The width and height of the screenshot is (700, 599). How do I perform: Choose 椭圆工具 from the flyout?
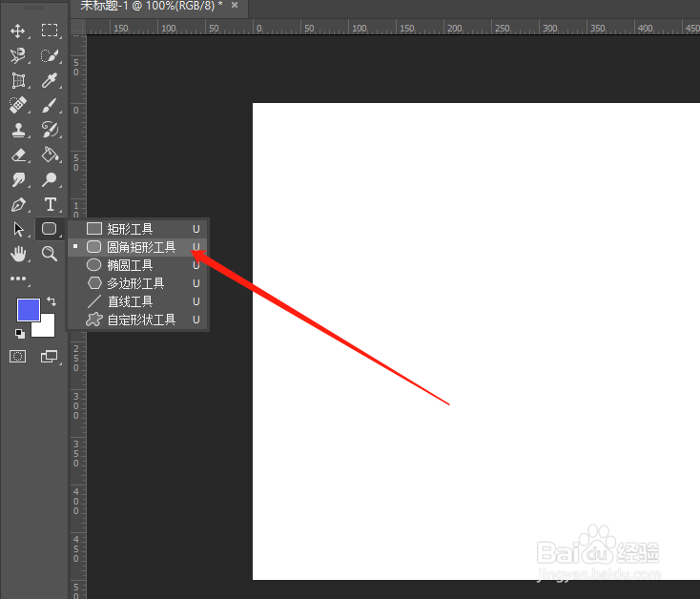(x=138, y=265)
